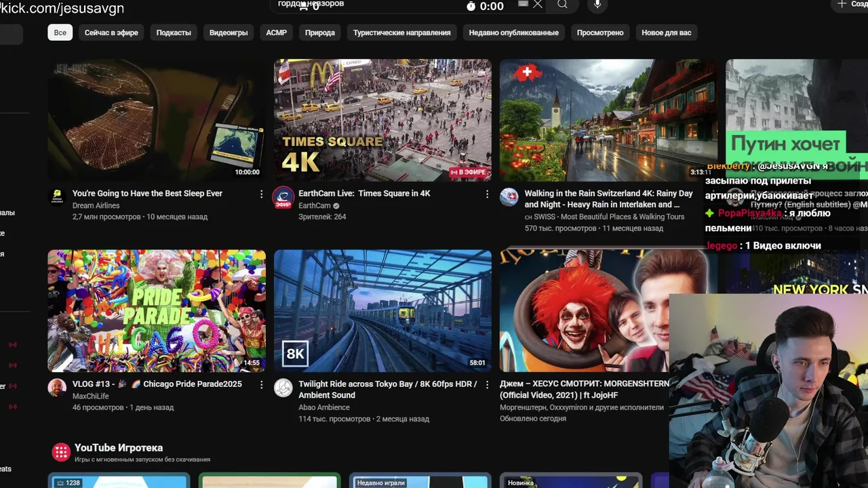
Task: Open the EarthCam live channel avatar
Action: [x=283, y=198]
